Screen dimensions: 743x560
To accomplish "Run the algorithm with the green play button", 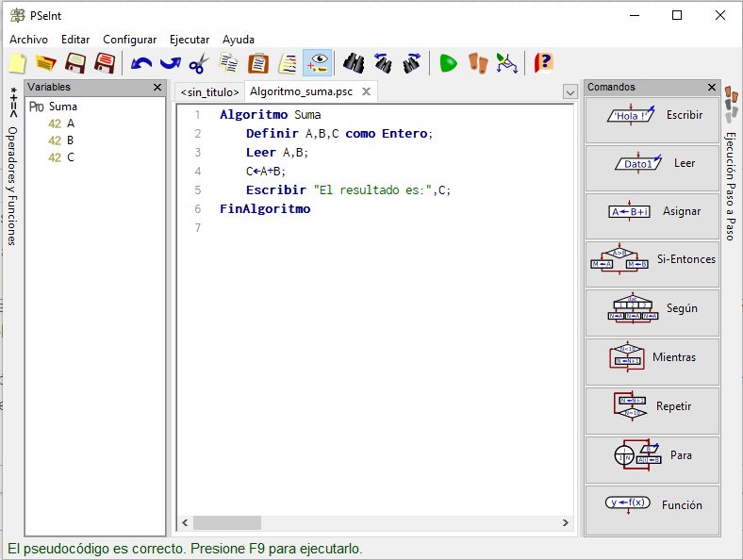I will click(x=448, y=63).
